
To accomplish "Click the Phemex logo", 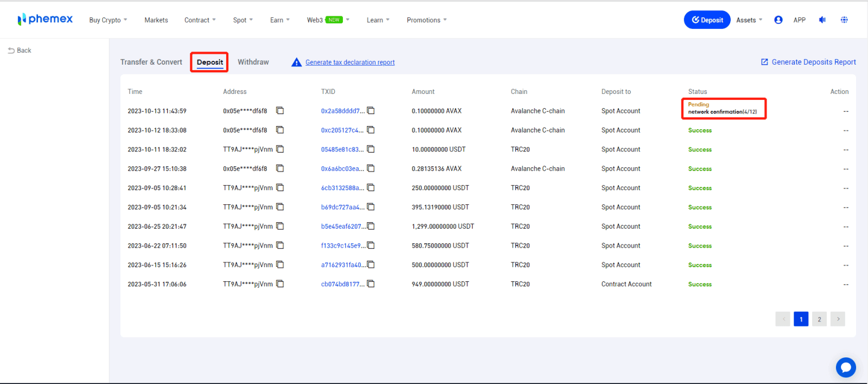I will coord(45,20).
